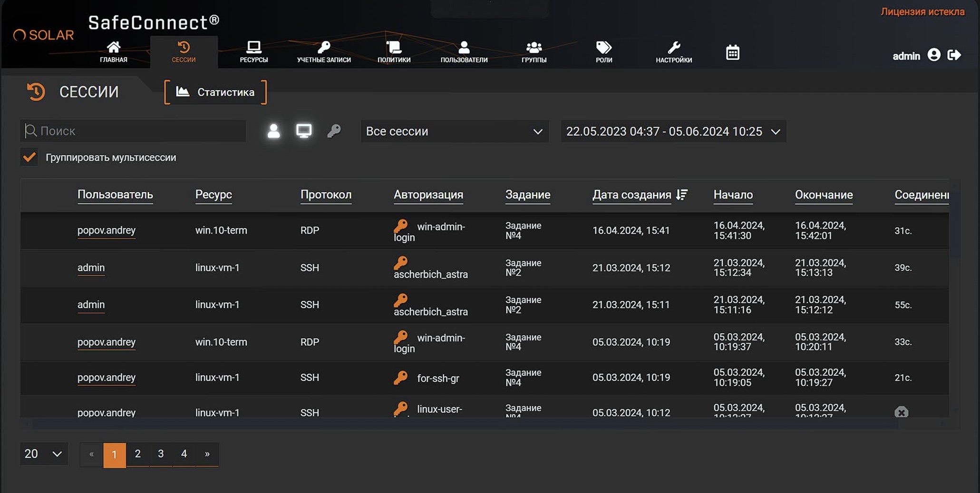Open the Статистика button
Screen dimensions: 980x493
[x=215, y=92]
